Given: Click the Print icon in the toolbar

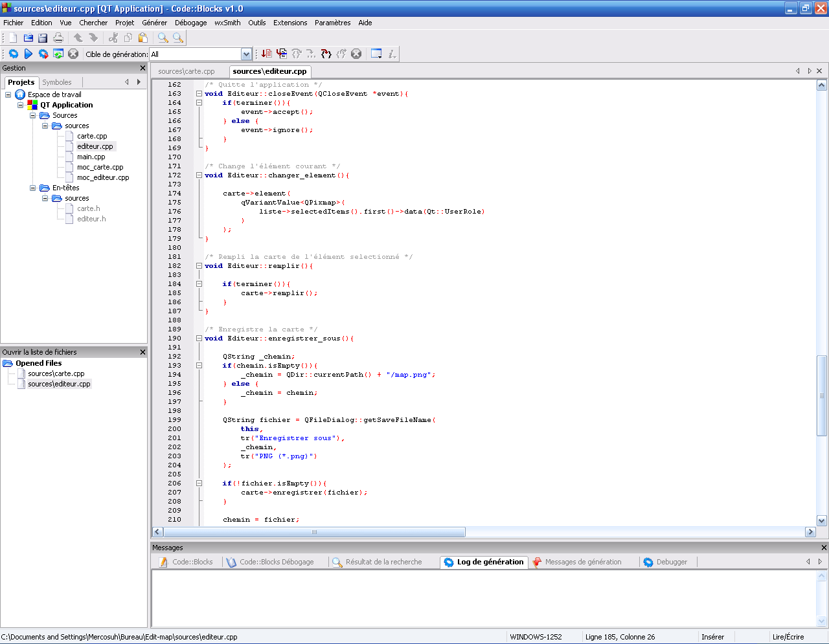Looking at the screenshot, I should pyautogui.click(x=58, y=38).
